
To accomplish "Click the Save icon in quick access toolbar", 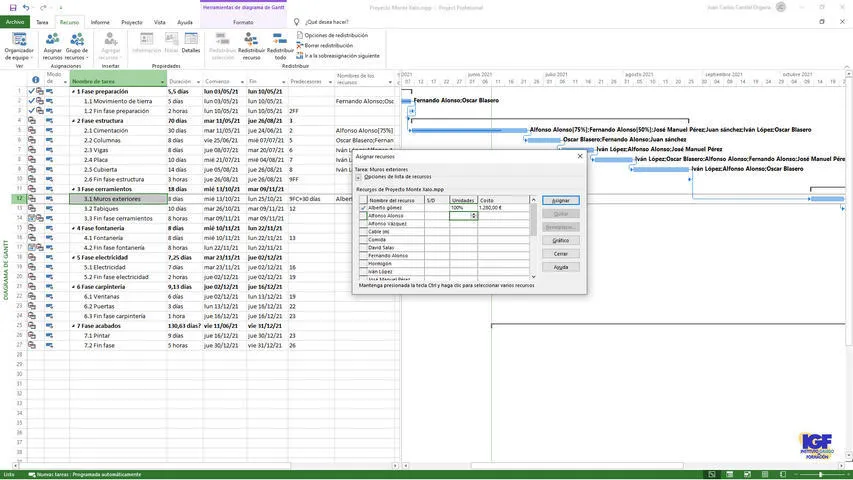I will pyautogui.click(x=13, y=8).
